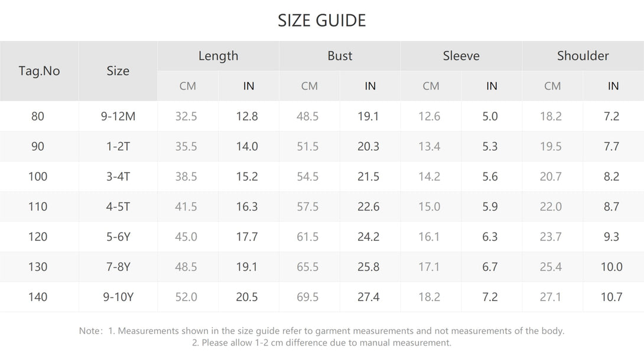644x362 pixels.
Task: Click the 69.5 bust CM value
Action: pyautogui.click(x=308, y=296)
